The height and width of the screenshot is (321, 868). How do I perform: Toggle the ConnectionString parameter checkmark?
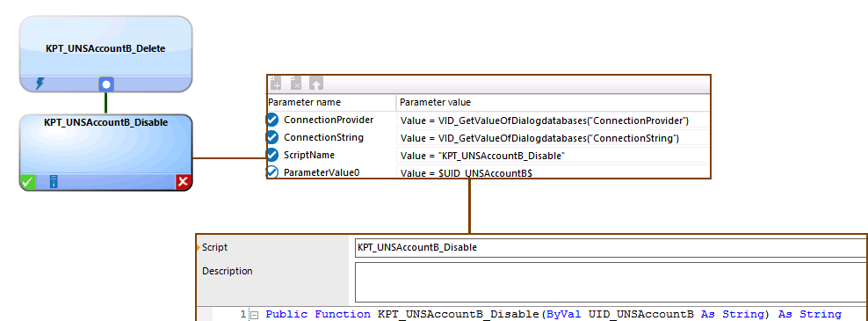click(x=272, y=137)
